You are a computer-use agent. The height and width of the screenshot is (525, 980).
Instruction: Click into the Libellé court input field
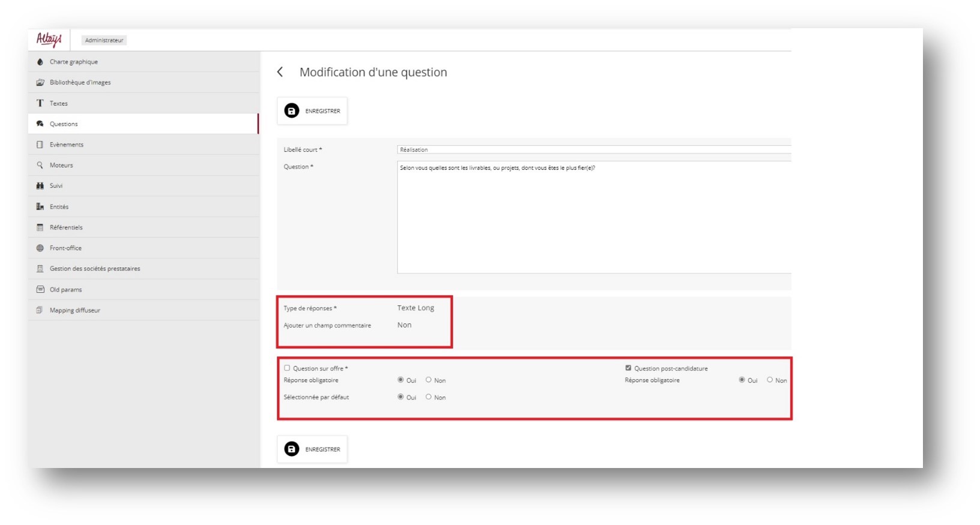[x=593, y=149]
